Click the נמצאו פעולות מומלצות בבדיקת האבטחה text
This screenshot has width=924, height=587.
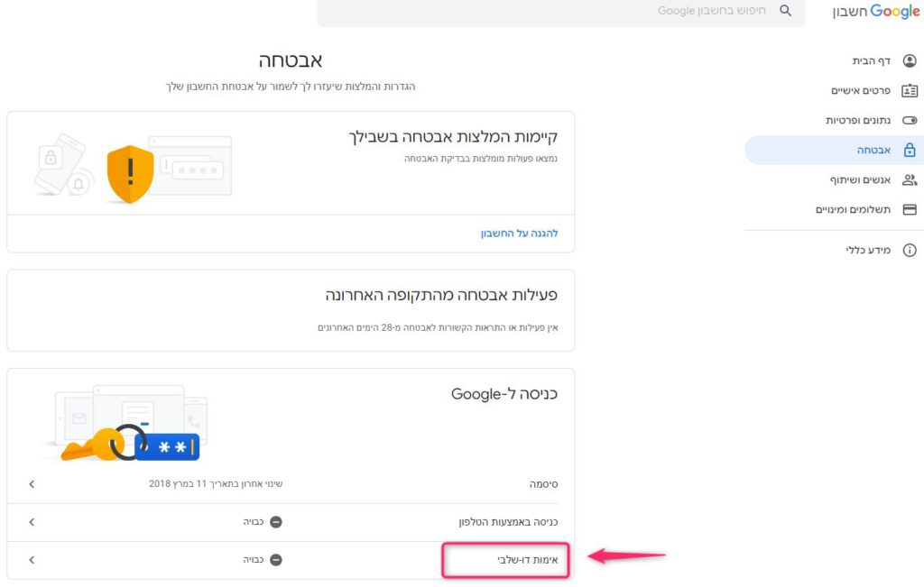coord(481,159)
